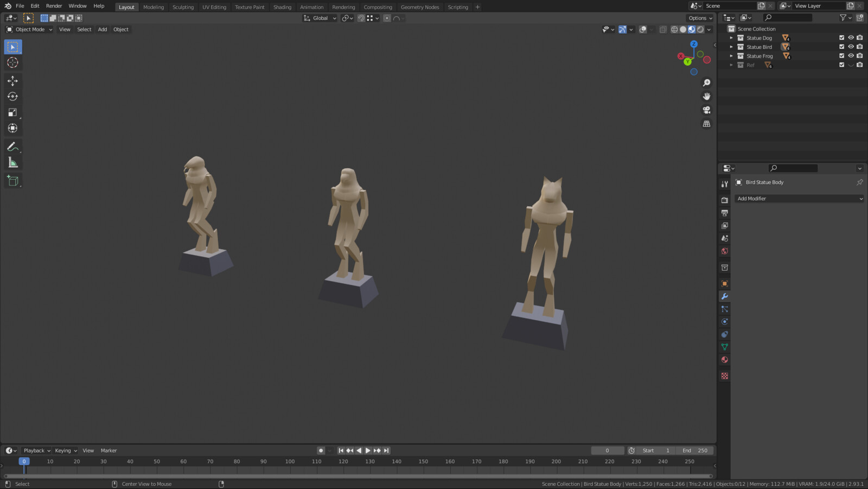The image size is (868, 489).
Task: Select the Transform tool
Action: point(13,128)
